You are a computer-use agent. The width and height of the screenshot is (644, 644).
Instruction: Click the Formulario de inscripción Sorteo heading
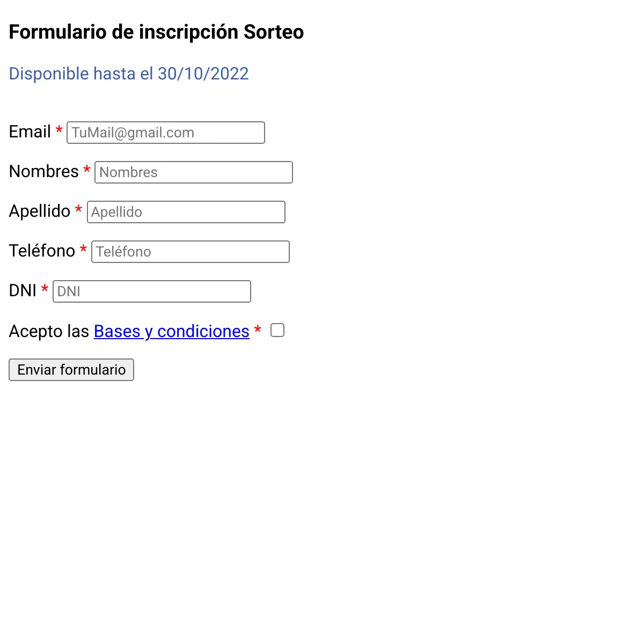click(157, 32)
